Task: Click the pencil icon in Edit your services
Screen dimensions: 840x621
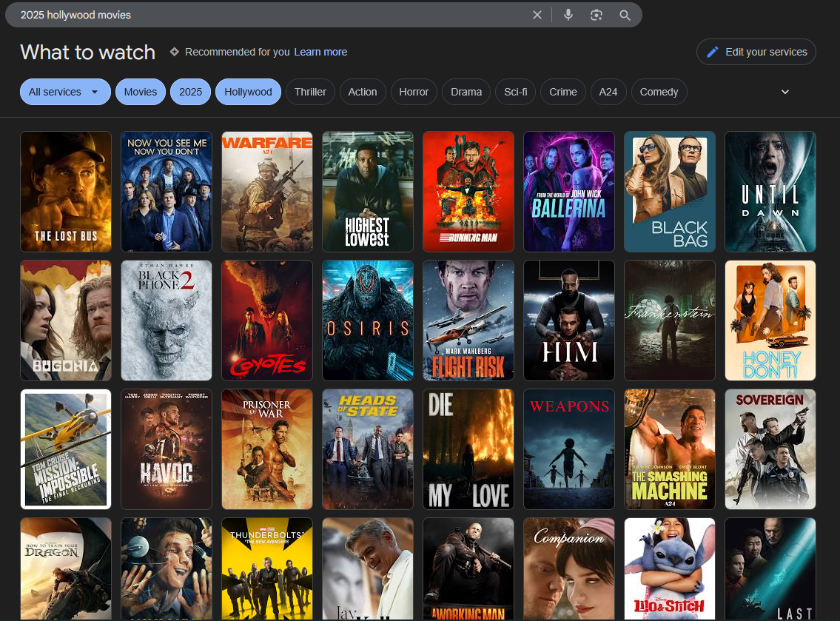Action: pyautogui.click(x=713, y=52)
